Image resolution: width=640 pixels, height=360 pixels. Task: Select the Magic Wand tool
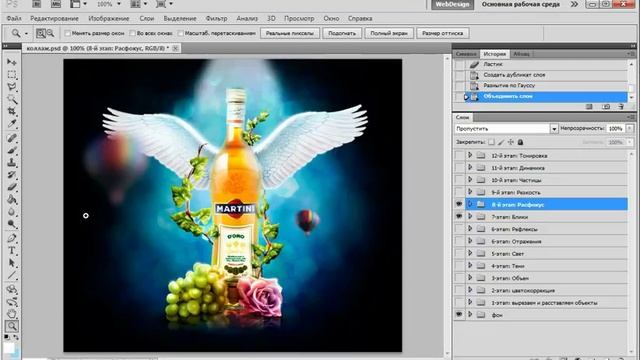click(11, 99)
